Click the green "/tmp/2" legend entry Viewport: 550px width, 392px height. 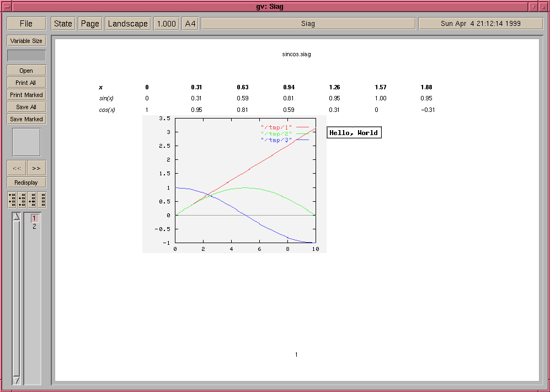[285, 133]
